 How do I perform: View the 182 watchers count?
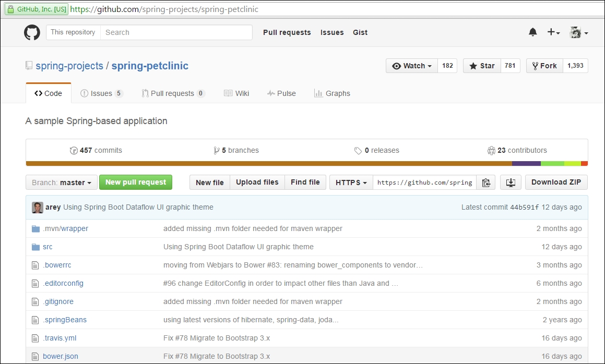(447, 66)
